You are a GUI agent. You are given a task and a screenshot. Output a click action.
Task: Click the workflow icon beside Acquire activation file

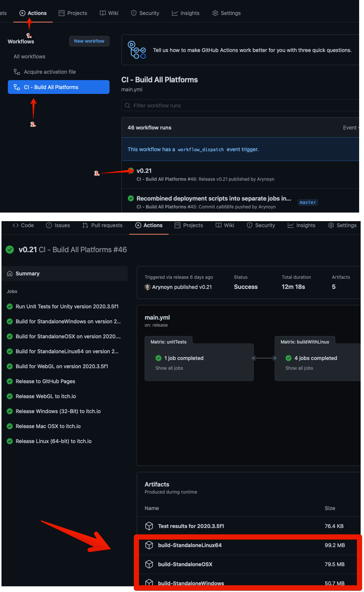[17, 72]
